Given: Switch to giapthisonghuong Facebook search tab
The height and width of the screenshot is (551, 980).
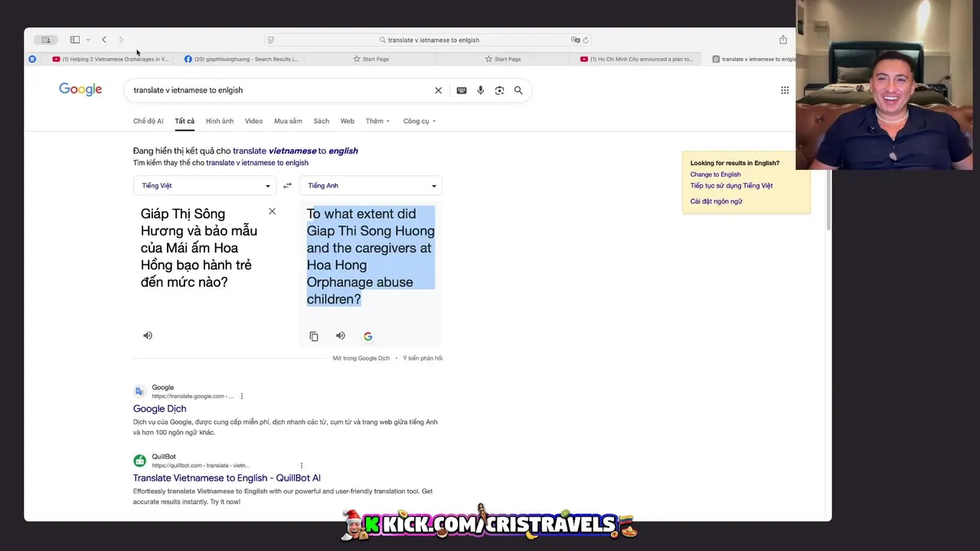Looking at the screenshot, I should pos(241,59).
